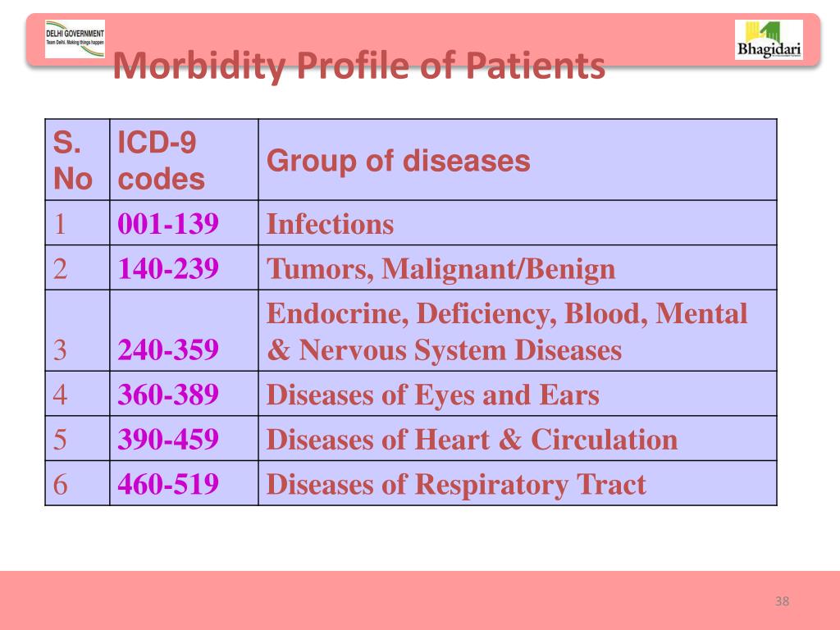
Task: Click Diseases of Respiratory Tract
Action: tap(456, 484)
